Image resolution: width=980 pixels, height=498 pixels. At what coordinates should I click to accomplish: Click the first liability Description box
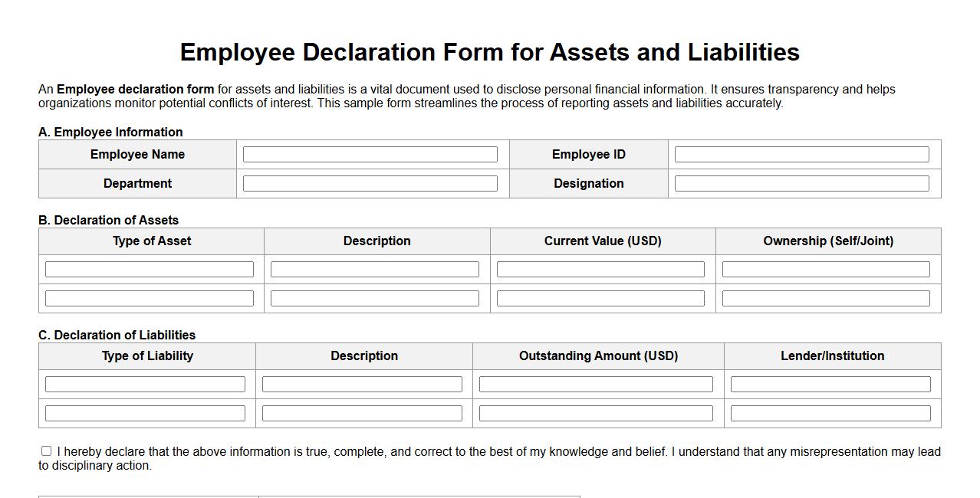pyautogui.click(x=361, y=383)
